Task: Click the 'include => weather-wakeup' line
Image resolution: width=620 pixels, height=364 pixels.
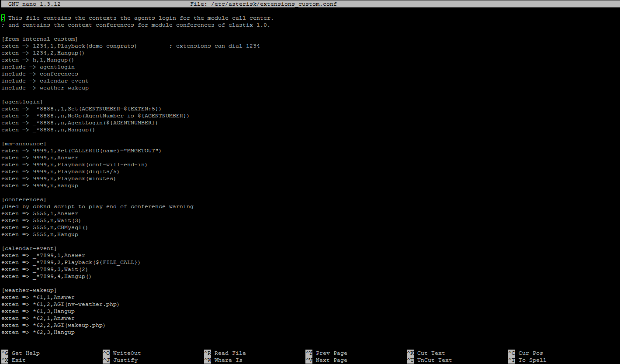Action: point(45,88)
